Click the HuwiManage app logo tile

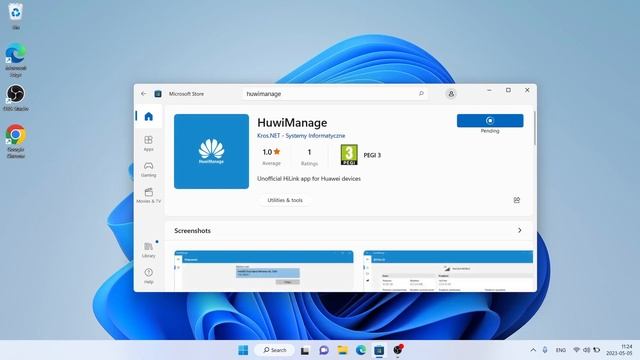point(211,151)
